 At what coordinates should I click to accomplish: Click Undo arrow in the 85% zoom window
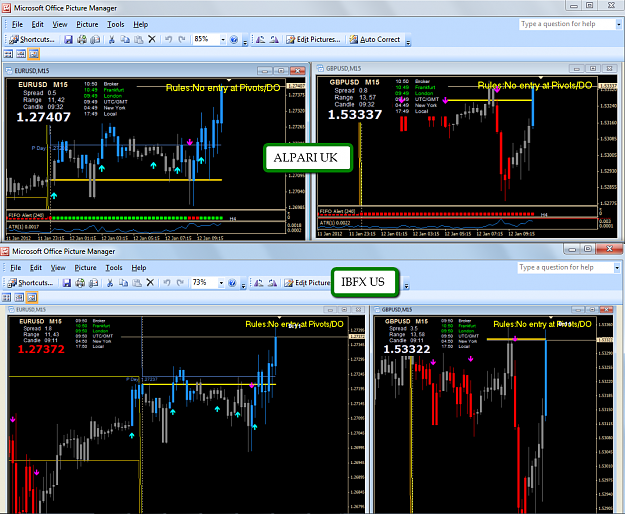(168, 39)
